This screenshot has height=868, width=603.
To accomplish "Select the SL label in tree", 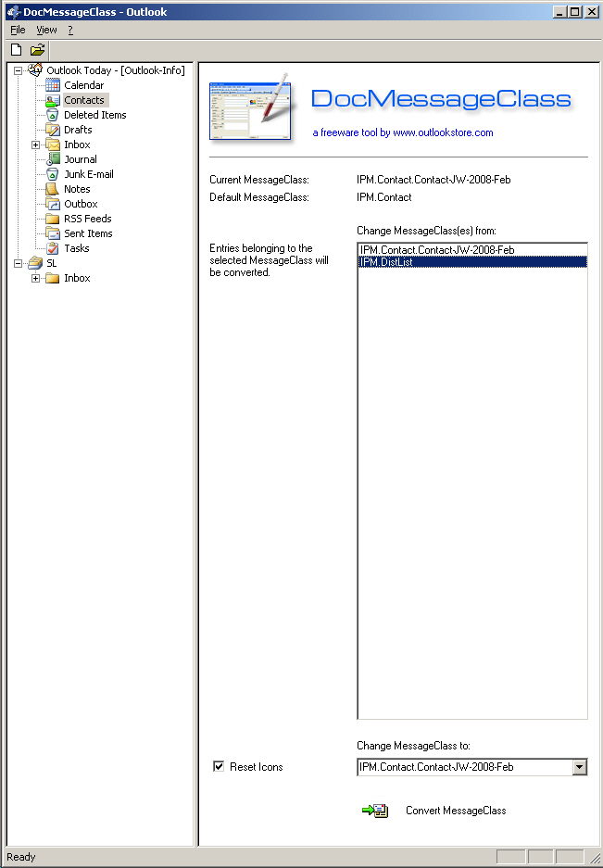I will point(52,263).
